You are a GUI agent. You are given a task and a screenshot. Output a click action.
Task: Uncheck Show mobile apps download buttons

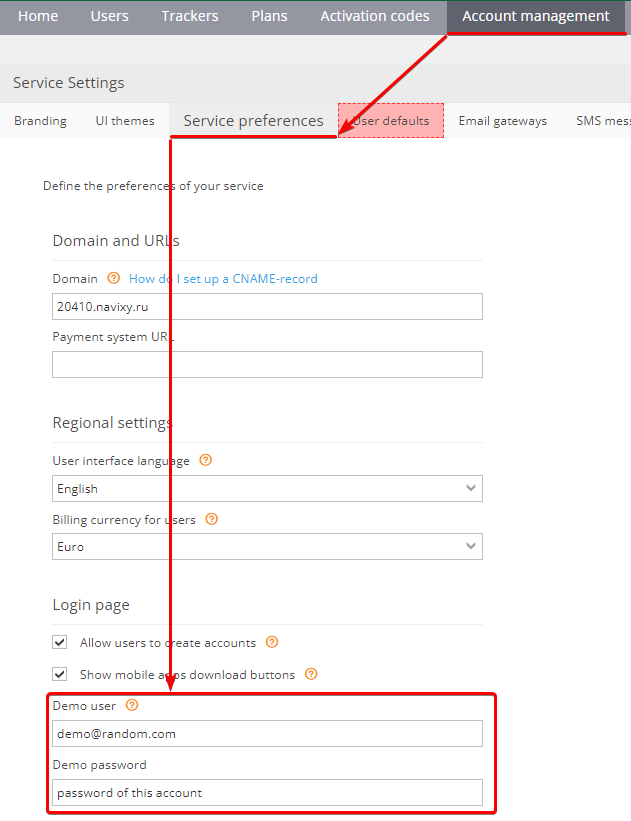[60, 674]
